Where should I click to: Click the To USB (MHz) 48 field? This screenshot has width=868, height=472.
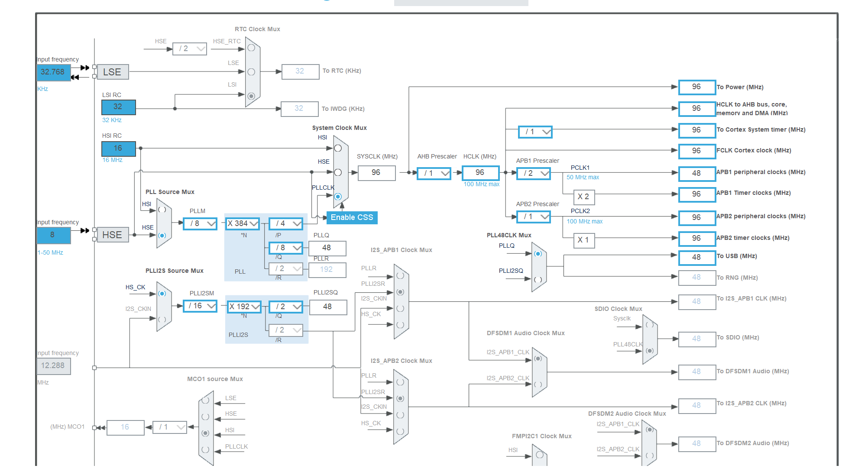pyautogui.click(x=697, y=258)
